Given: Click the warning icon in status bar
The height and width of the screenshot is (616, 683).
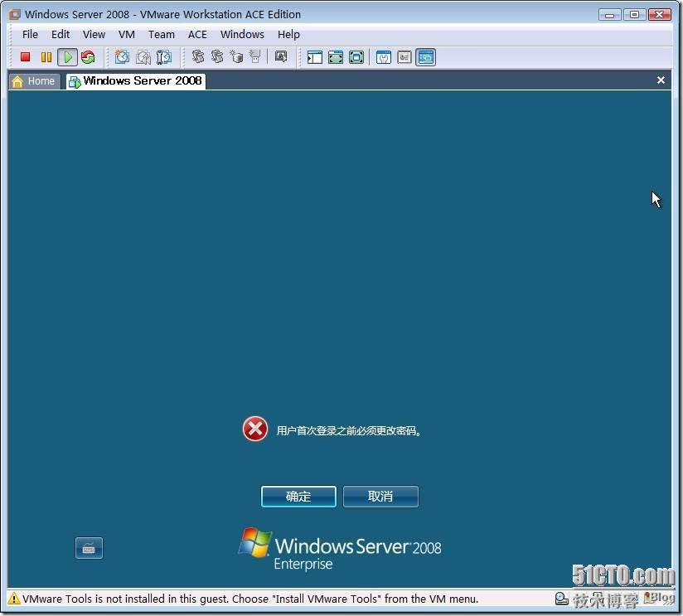Looking at the screenshot, I should [x=14, y=598].
